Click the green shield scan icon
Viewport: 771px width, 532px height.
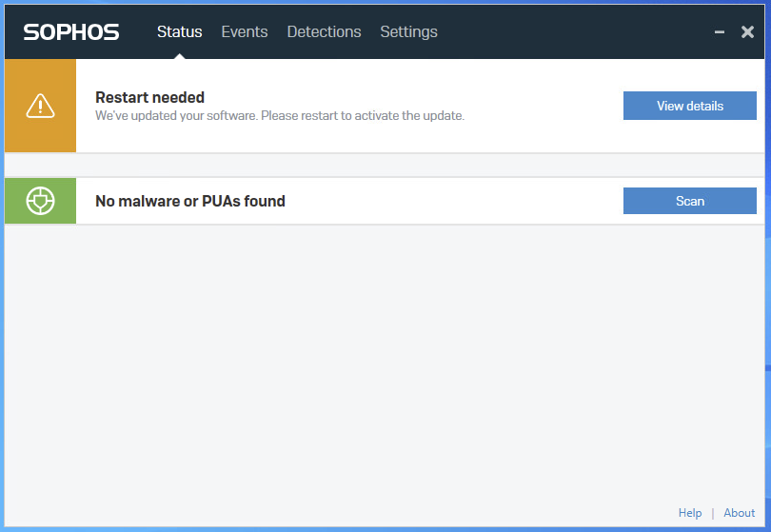click(x=40, y=201)
